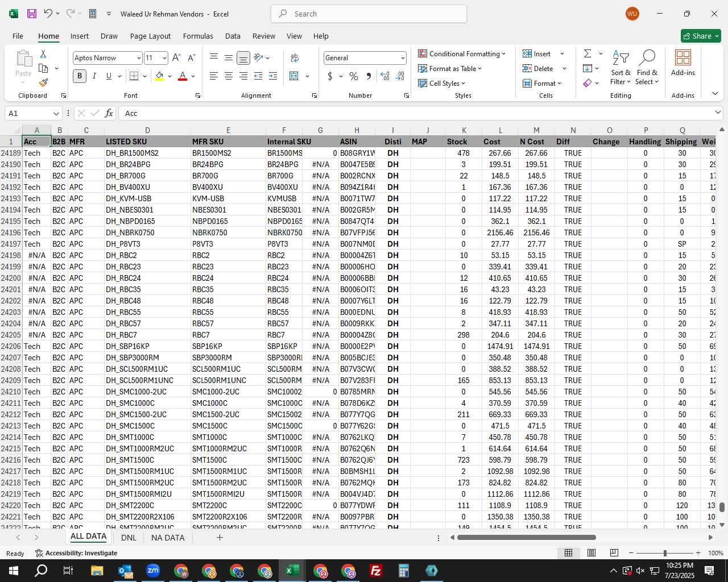Open the font name dropdown

point(138,58)
